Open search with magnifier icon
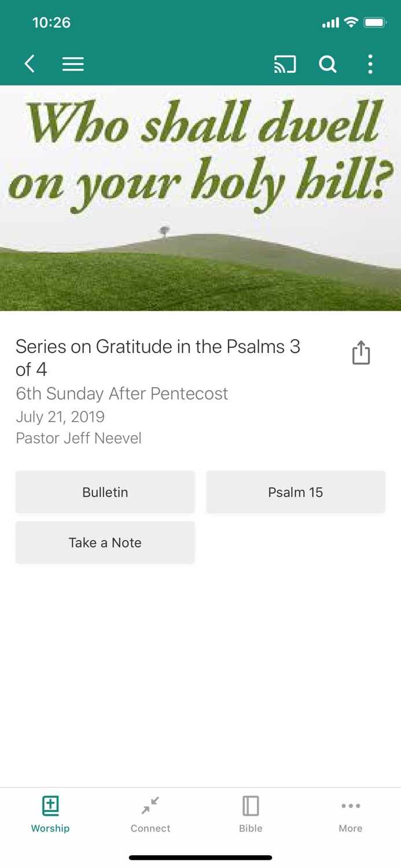401x868 pixels. pos(328,64)
